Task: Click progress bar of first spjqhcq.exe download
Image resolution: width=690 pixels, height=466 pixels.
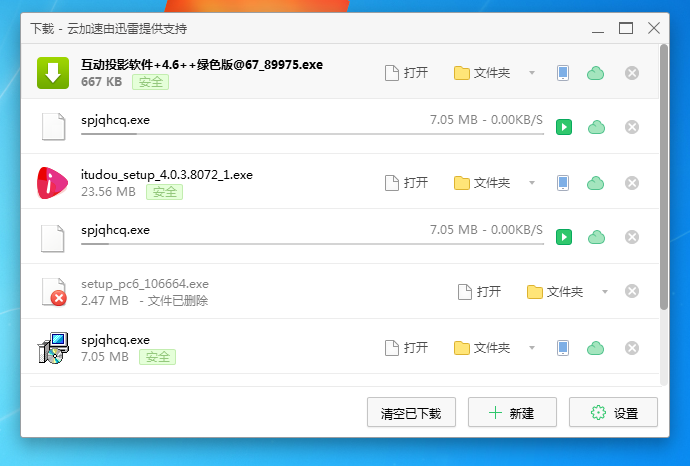Action: (x=311, y=133)
